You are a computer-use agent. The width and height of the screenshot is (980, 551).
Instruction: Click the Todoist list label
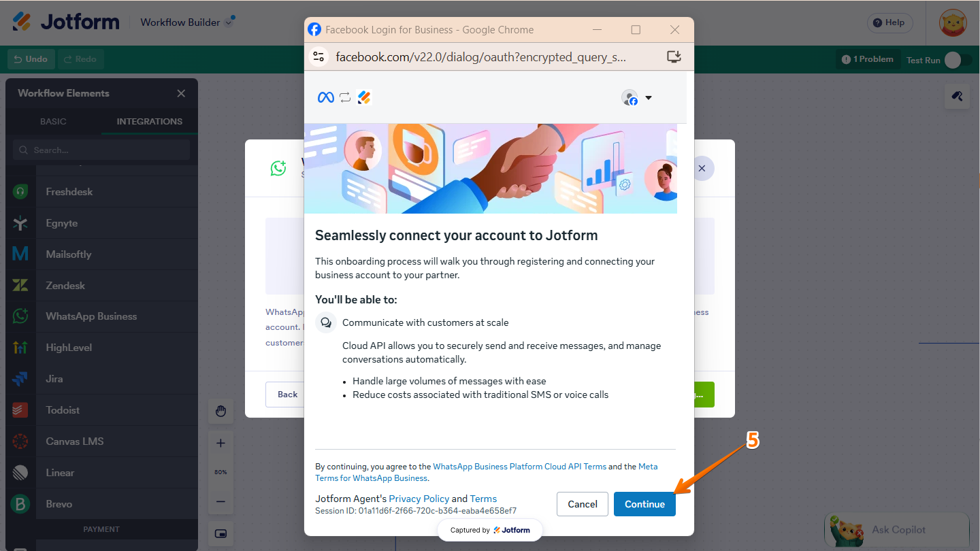63,410
